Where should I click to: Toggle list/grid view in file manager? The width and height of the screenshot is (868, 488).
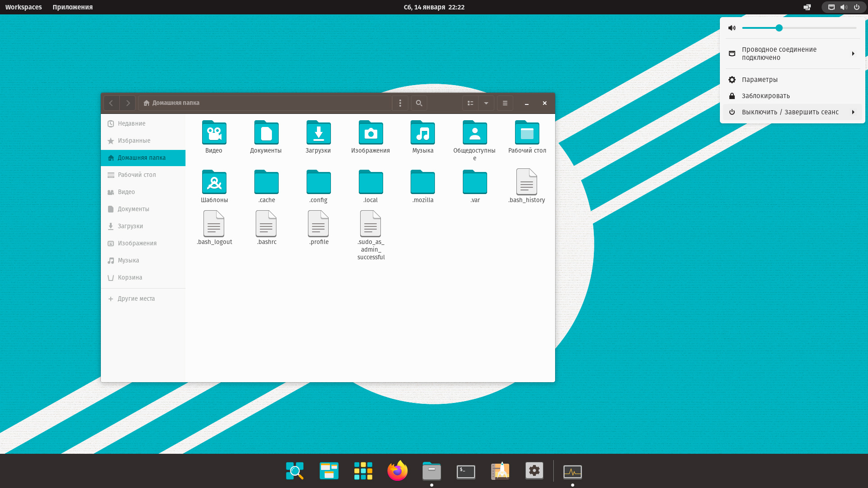(470, 103)
